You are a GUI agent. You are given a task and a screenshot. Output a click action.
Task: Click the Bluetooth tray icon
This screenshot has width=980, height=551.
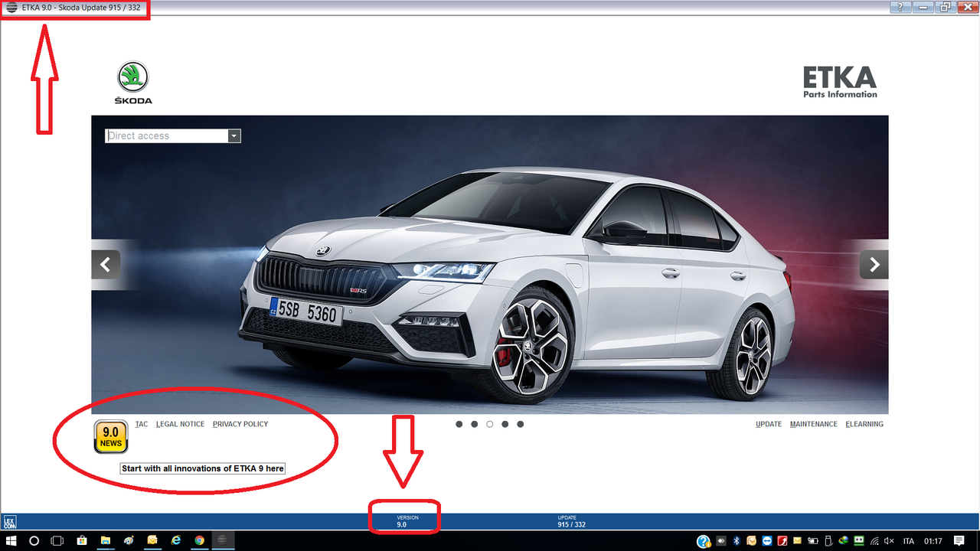[x=737, y=541]
